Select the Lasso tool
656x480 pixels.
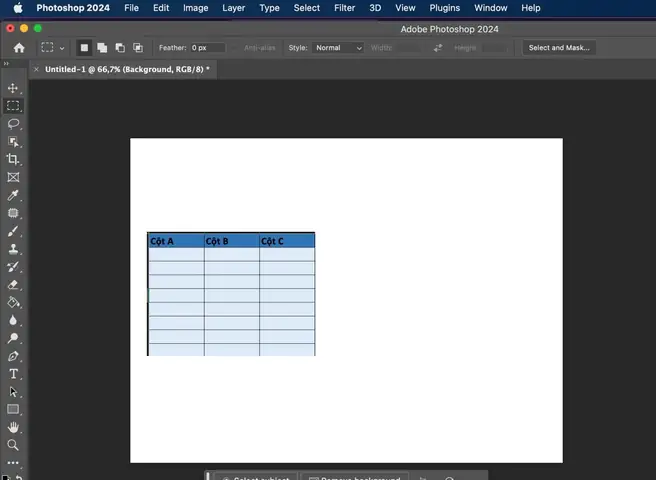coord(13,123)
